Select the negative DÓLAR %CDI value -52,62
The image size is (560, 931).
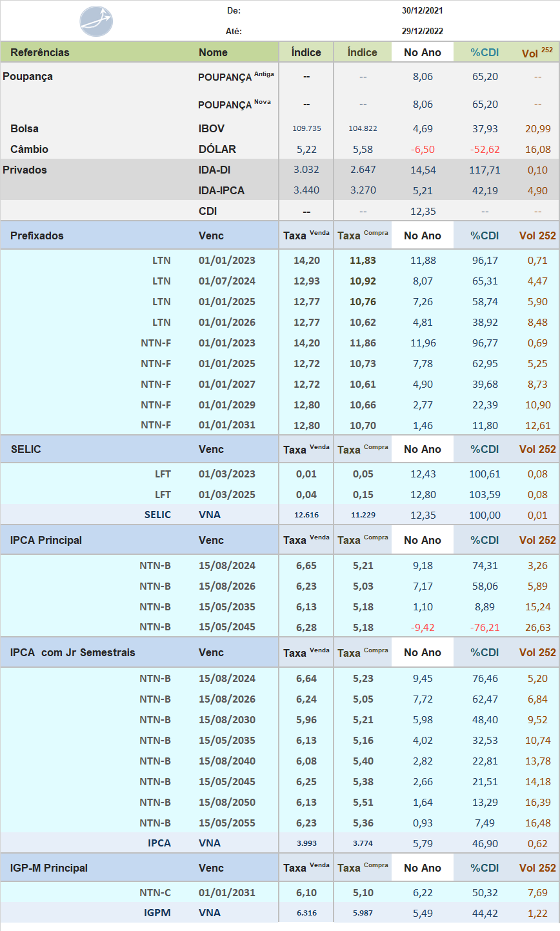point(485,149)
